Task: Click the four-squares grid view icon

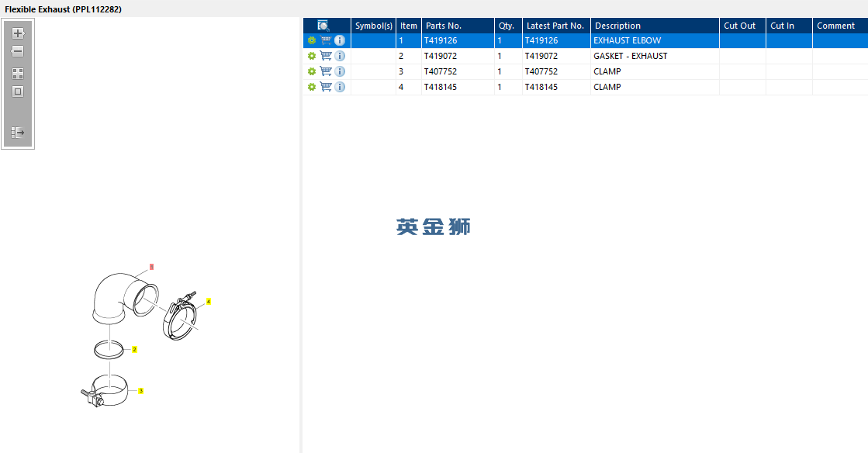Action: click(18, 74)
